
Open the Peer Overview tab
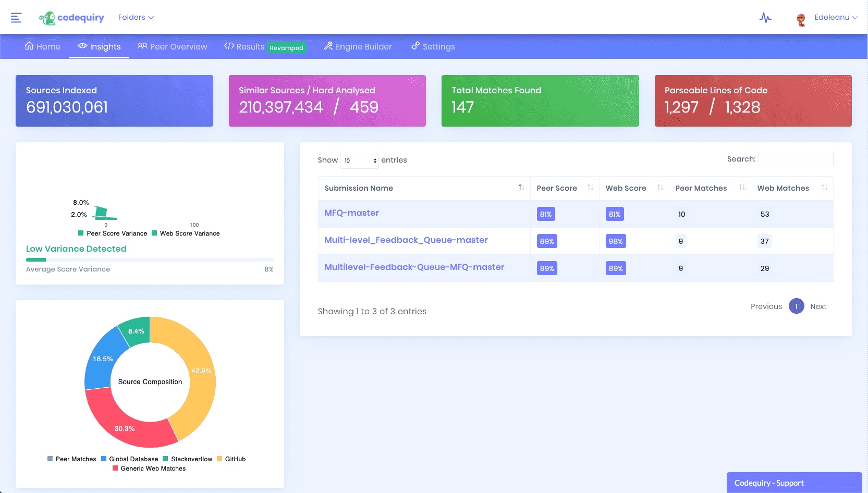tap(172, 46)
